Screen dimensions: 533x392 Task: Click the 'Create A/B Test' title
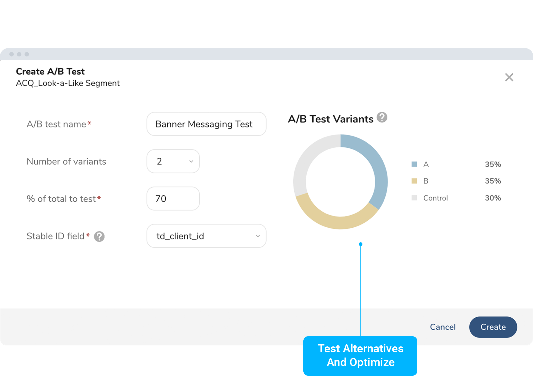50,71
